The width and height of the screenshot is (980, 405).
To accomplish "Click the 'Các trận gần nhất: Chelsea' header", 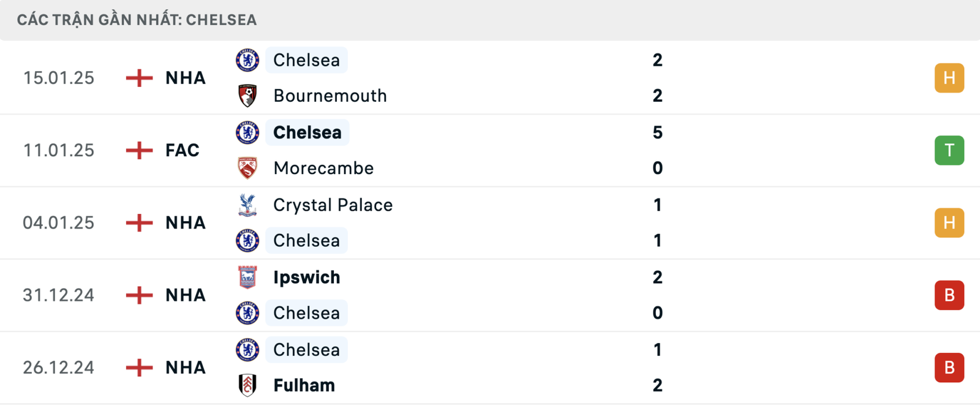I will click(137, 20).
